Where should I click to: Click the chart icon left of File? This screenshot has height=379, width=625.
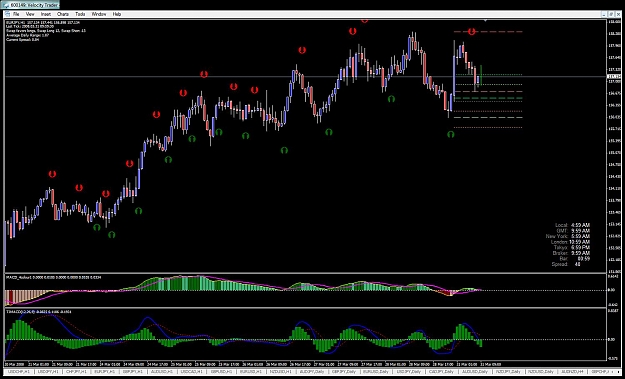7,14
